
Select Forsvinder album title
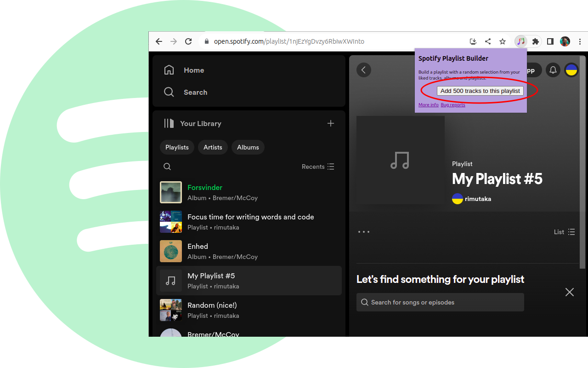click(x=205, y=188)
